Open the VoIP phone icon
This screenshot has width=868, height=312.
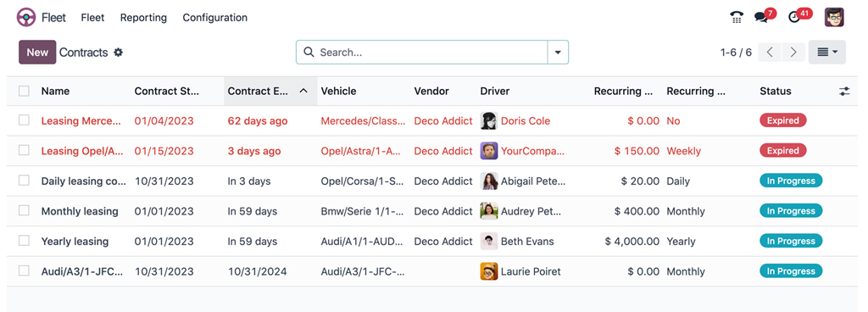pyautogui.click(x=737, y=18)
